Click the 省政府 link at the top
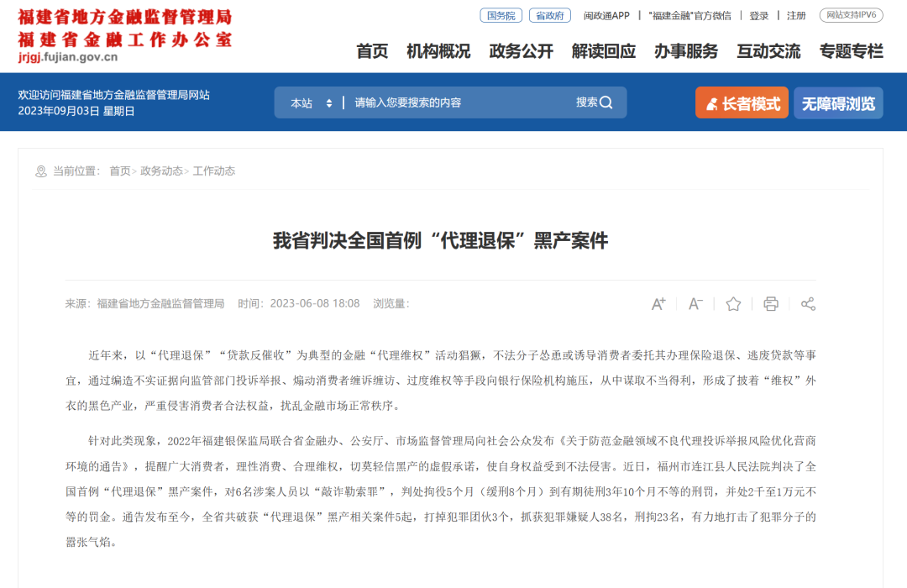The height and width of the screenshot is (588, 907). coord(550,14)
